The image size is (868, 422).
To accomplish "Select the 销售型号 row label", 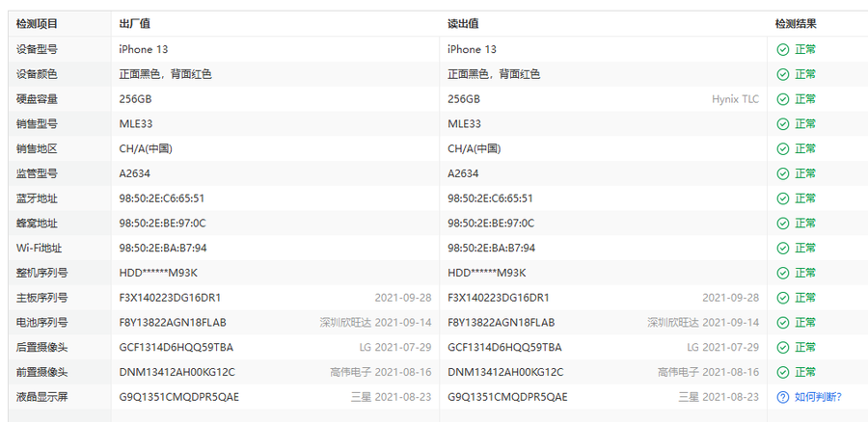I will (37, 124).
